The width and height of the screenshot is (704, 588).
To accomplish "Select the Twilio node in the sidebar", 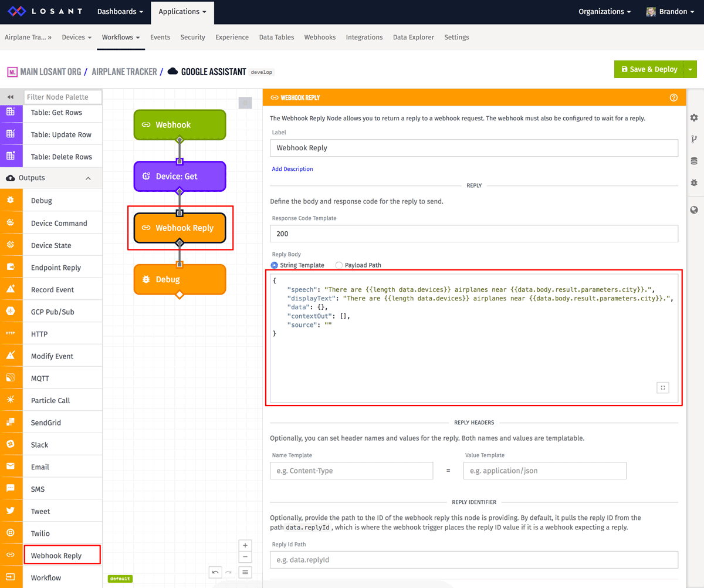I will [41, 533].
